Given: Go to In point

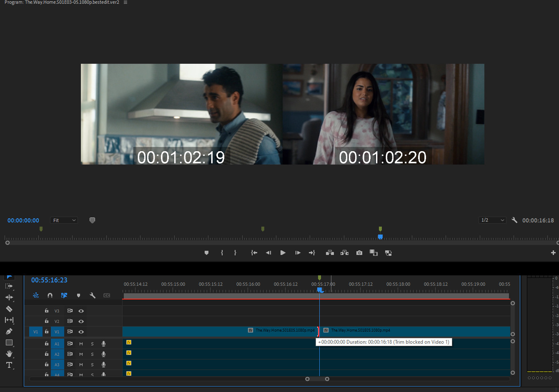Looking at the screenshot, I should 254,253.
